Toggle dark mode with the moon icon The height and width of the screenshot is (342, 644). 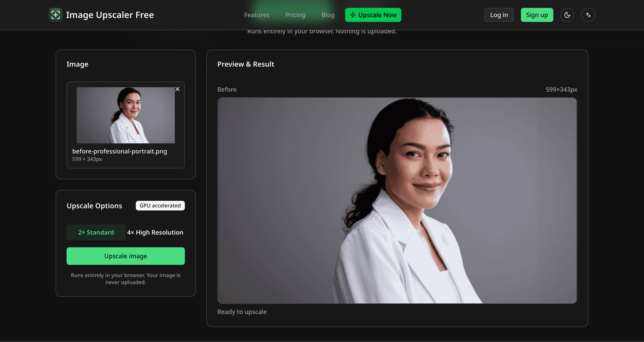pyautogui.click(x=567, y=15)
